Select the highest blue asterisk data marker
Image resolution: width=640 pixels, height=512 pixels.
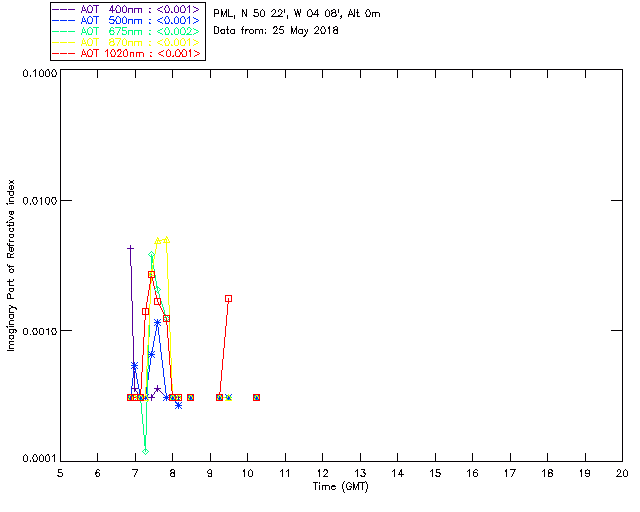coord(158,323)
